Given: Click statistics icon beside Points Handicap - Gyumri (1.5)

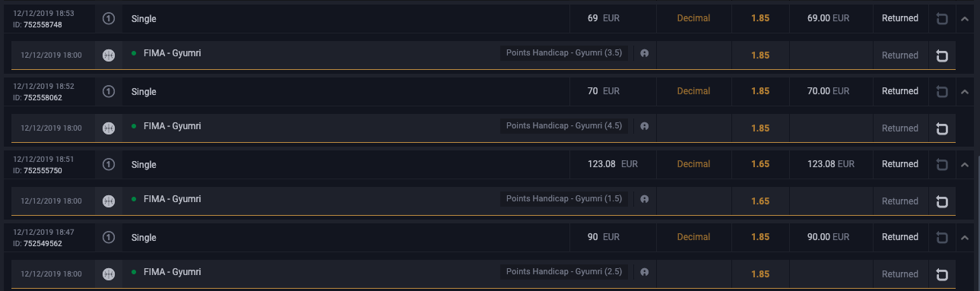Looking at the screenshot, I should click(x=644, y=199).
